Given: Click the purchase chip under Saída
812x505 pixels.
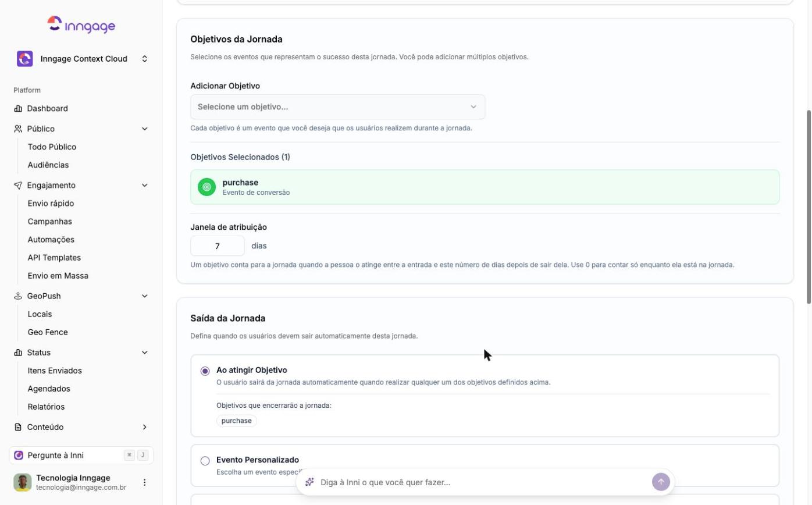Looking at the screenshot, I should [237, 421].
